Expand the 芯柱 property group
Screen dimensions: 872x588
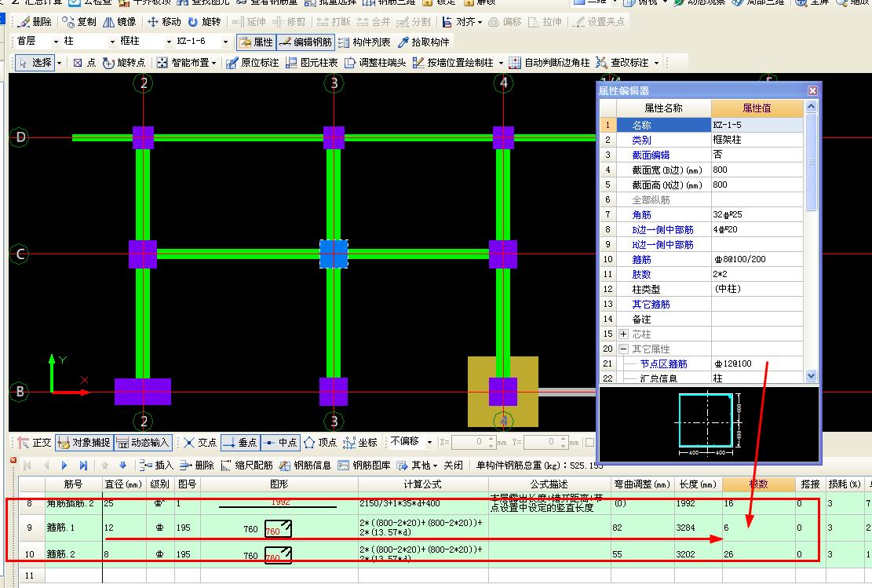[623, 334]
